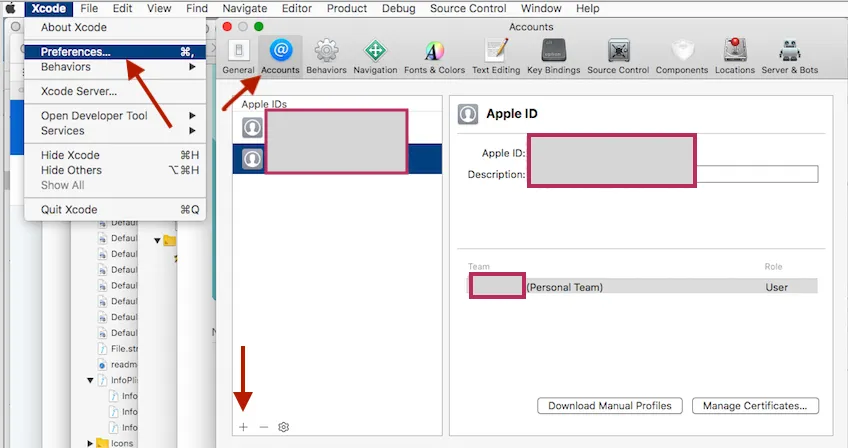Image resolution: width=848 pixels, height=448 pixels.
Task: Choose Quit Xcode menu item
Action: point(115,209)
